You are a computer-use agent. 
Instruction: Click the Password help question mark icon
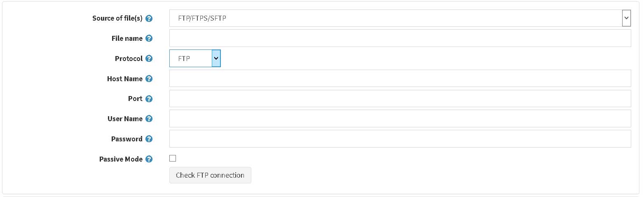click(x=149, y=139)
